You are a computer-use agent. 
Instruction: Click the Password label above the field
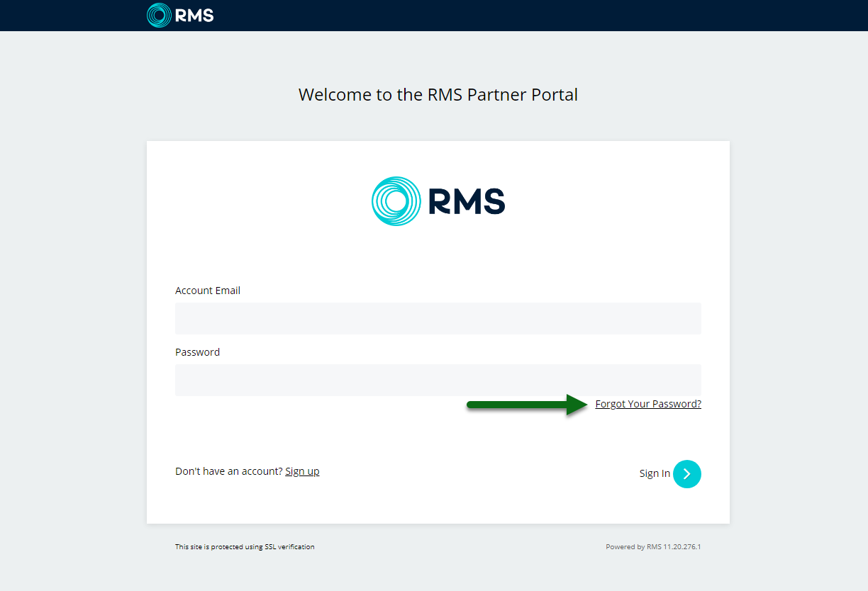[197, 352]
